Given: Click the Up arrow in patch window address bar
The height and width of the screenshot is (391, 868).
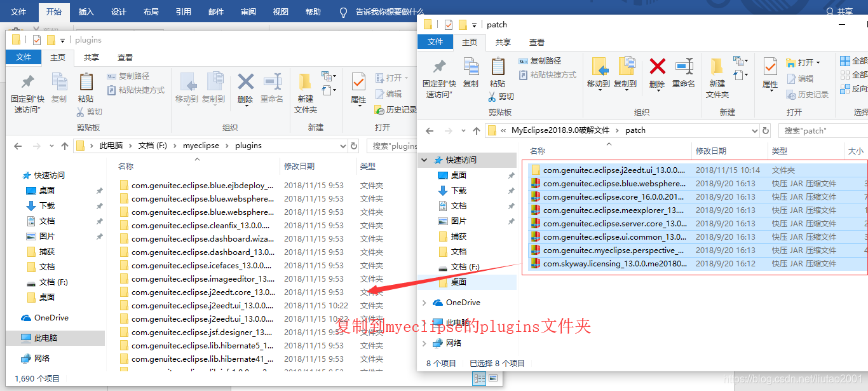Looking at the screenshot, I should point(477,130).
